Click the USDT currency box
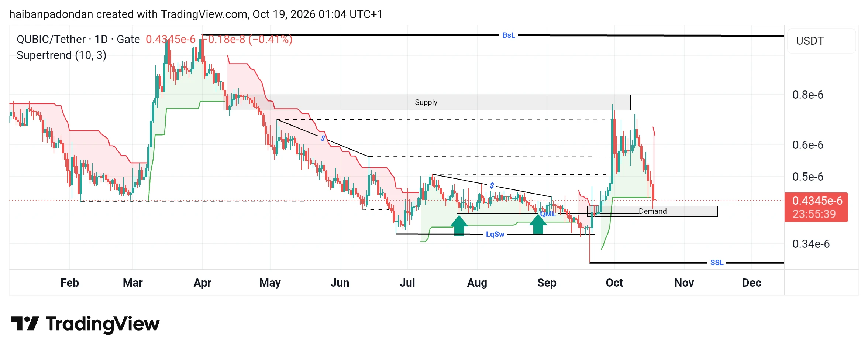 (x=821, y=41)
